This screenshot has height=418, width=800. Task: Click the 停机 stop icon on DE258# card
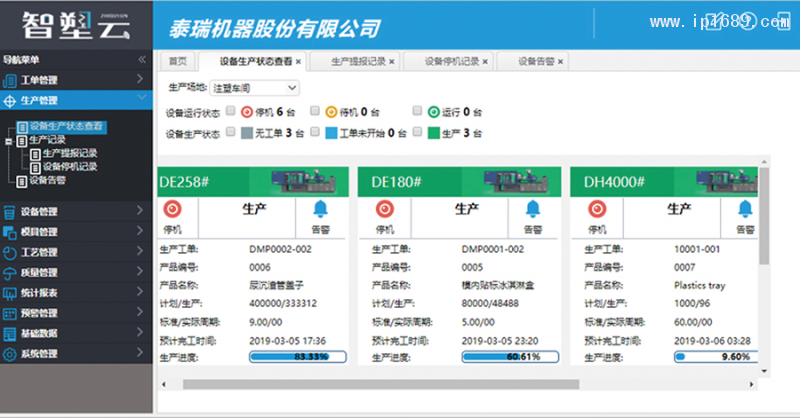pyautogui.click(x=171, y=209)
